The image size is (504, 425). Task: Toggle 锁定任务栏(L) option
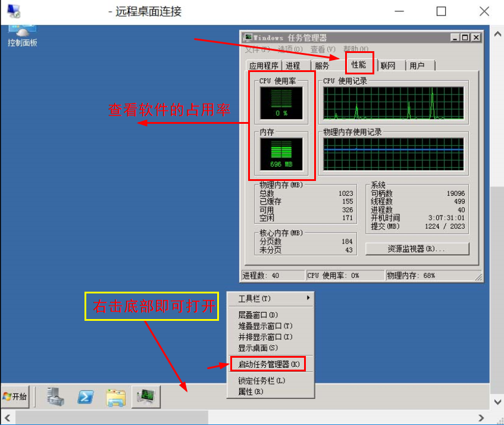point(262,380)
